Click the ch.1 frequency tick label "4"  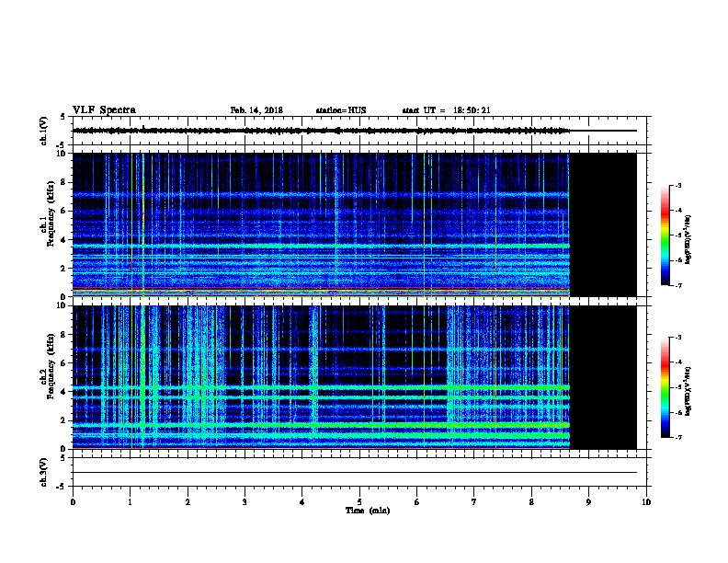[63, 240]
